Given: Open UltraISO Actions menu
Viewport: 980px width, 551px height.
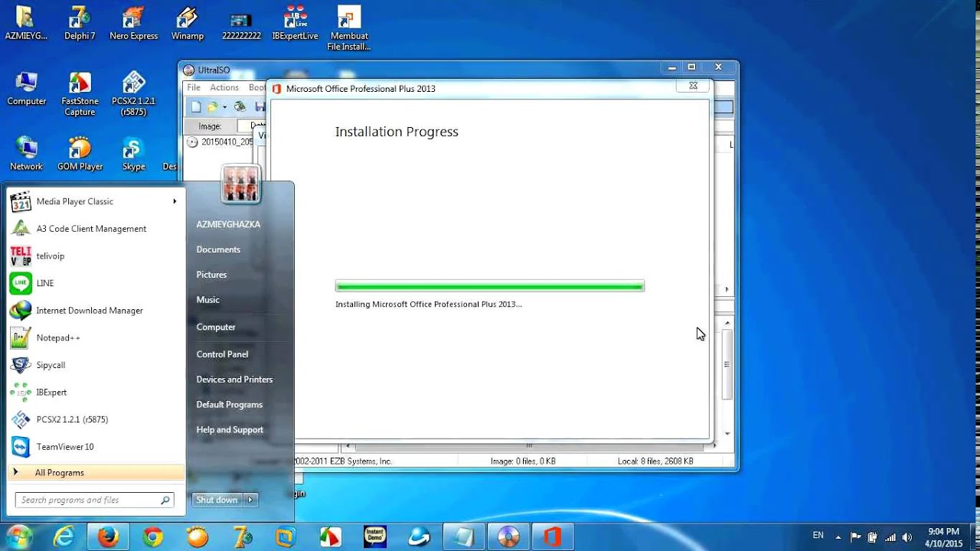Looking at the screenshot, I should click(224, 88).
